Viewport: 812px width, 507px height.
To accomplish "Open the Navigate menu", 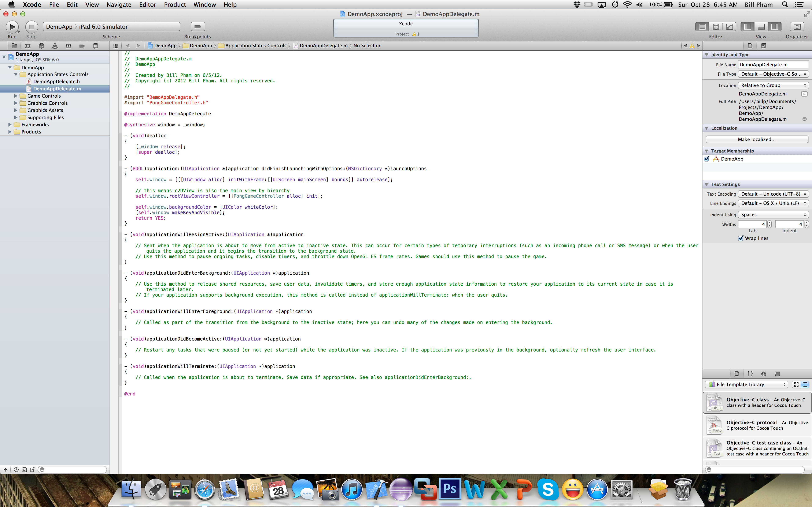I will (119, 5).
